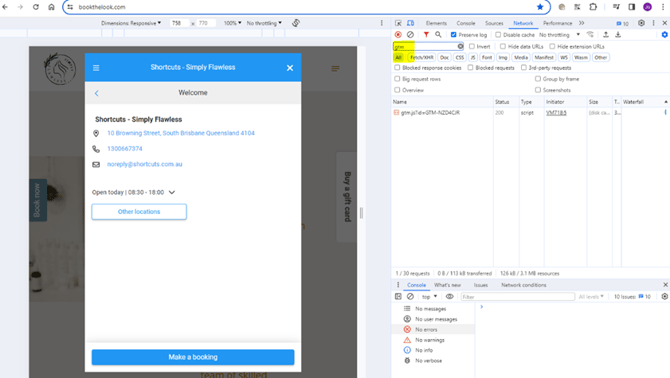The image size is (670, 378).
Task: Activate the inspect element picker icon
Action: pos(398,23)
